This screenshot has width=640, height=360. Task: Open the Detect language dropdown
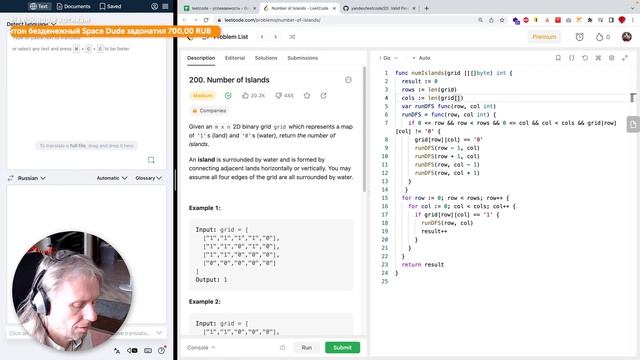pos(31,24)
